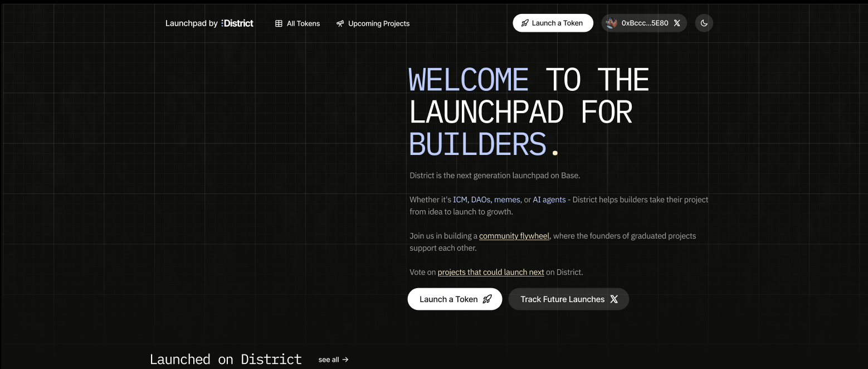This screenshot has height=369, width=868.
Task: Click the highlighted word DAOs
Action: 481,200
